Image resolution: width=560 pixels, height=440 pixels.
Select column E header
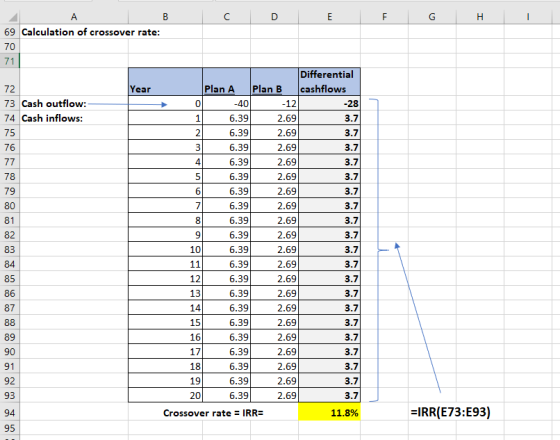(x=329, y=17)
